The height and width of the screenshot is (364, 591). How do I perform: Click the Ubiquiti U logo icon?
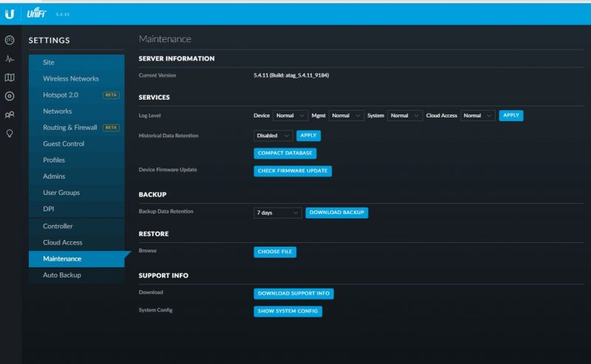tap(10, 14)
